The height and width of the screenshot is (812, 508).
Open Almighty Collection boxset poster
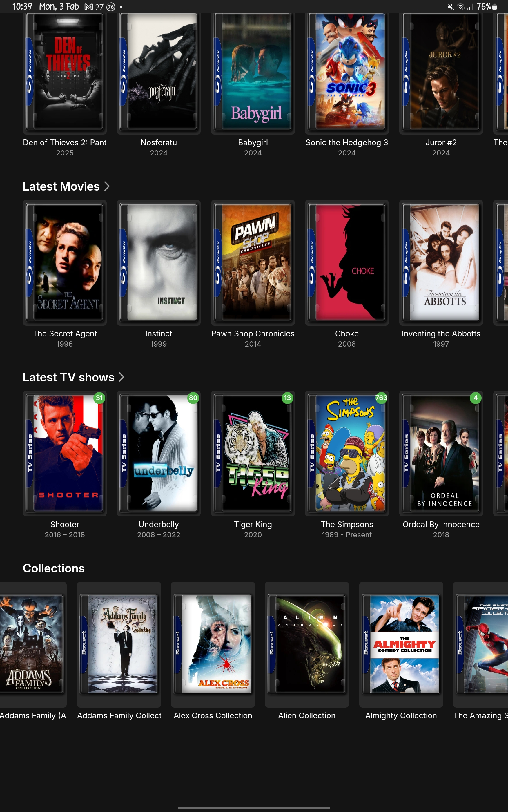tap(401, 644)
